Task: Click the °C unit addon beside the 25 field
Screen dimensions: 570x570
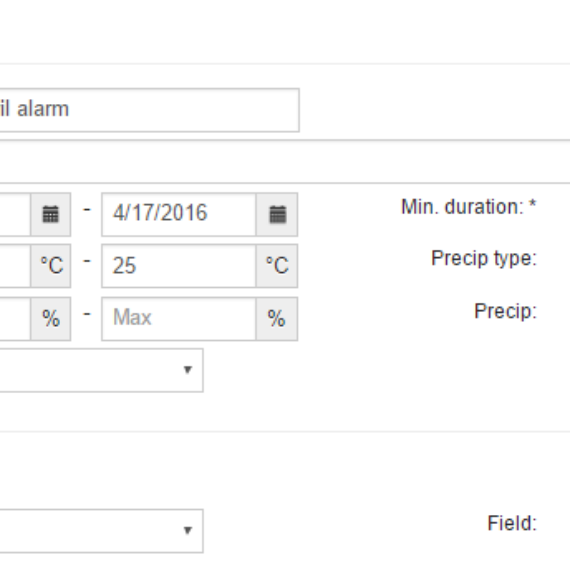Action: coord(277,266)
